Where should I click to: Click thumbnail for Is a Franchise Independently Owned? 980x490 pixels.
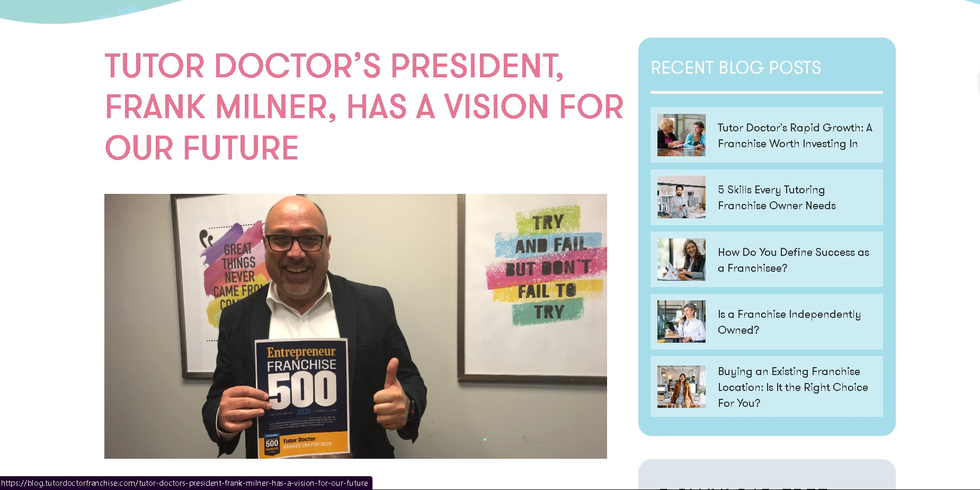pos(681,322)
